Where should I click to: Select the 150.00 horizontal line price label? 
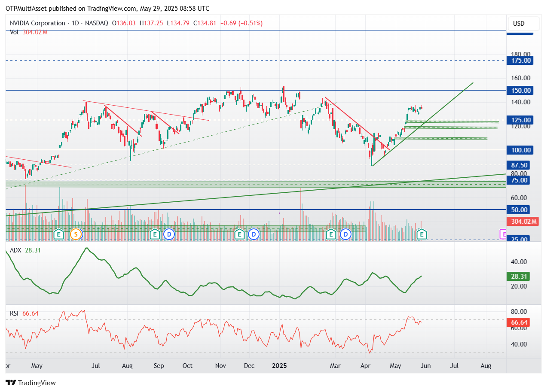(x=520, y=90)
